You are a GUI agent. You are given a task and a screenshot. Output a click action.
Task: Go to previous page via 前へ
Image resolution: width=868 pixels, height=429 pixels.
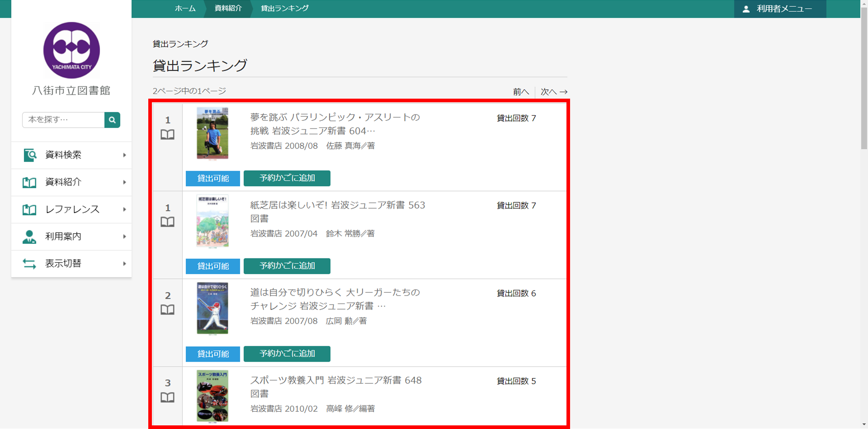[x=521, y=92]
